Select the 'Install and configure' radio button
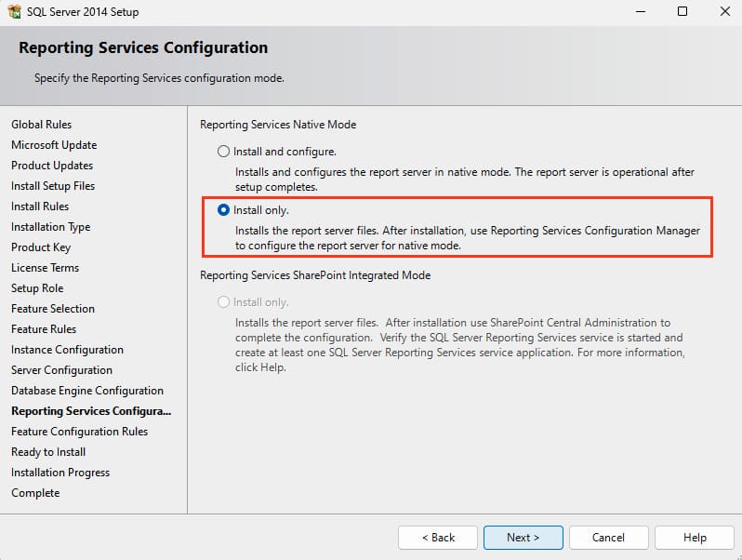Viewport: 742px width, 560px height. pyautogui.click(x=223, y=151)
